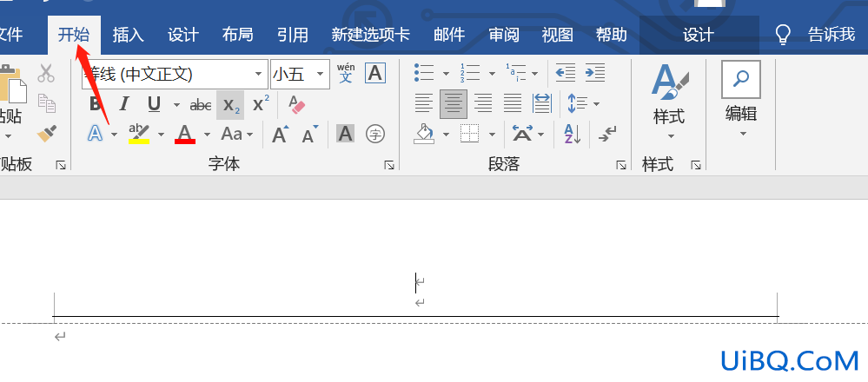The width and height of the screenshot is (868, 382).
Task: Click the multilevel list icon
Action: tap(515, 72)
